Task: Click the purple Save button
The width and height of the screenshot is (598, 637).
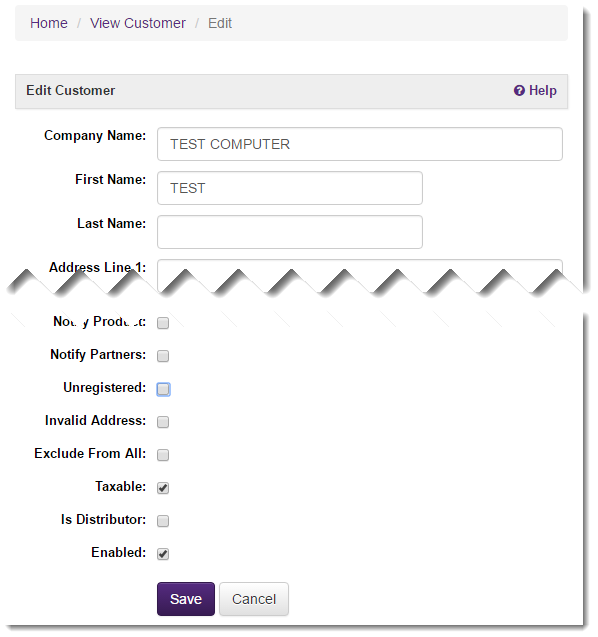Action: click(x=186, y=599)
